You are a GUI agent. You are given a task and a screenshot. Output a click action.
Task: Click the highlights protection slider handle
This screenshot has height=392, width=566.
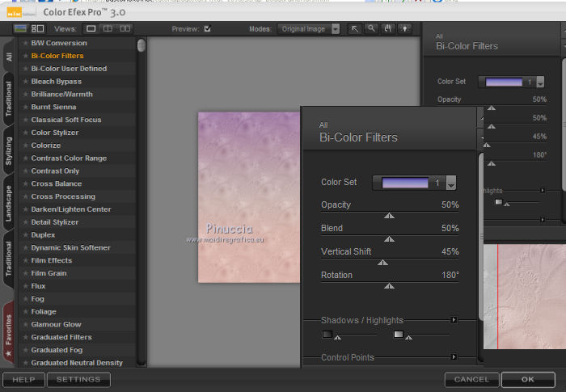click(x=408, y=338)
